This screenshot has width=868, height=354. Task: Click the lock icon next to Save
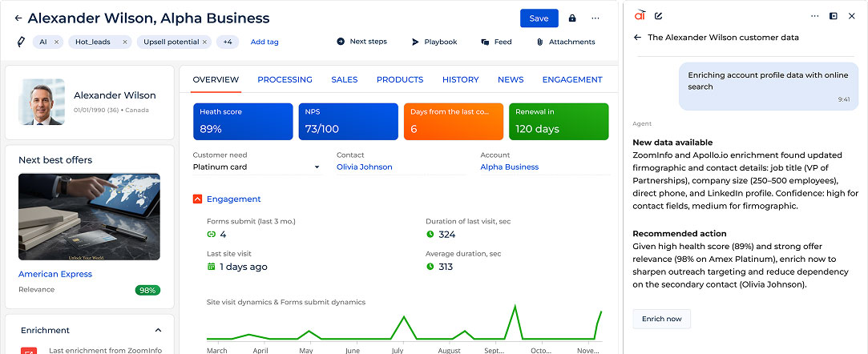tap(572, 18)
